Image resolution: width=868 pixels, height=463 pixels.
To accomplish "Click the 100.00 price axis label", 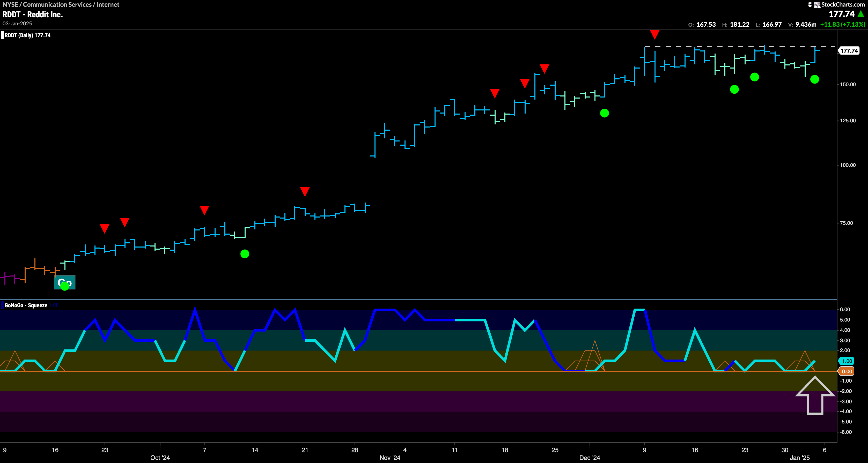I will (x=848, y=165).
